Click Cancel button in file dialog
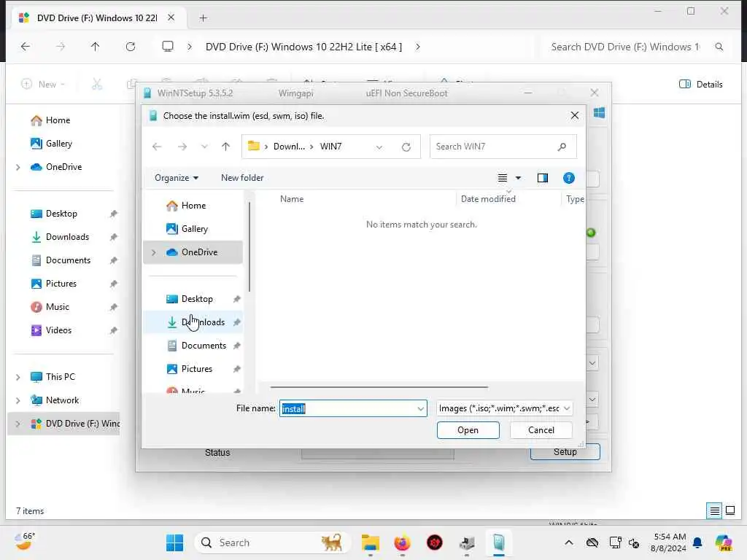This screenshot has width=747, height=560. point(541,430)
